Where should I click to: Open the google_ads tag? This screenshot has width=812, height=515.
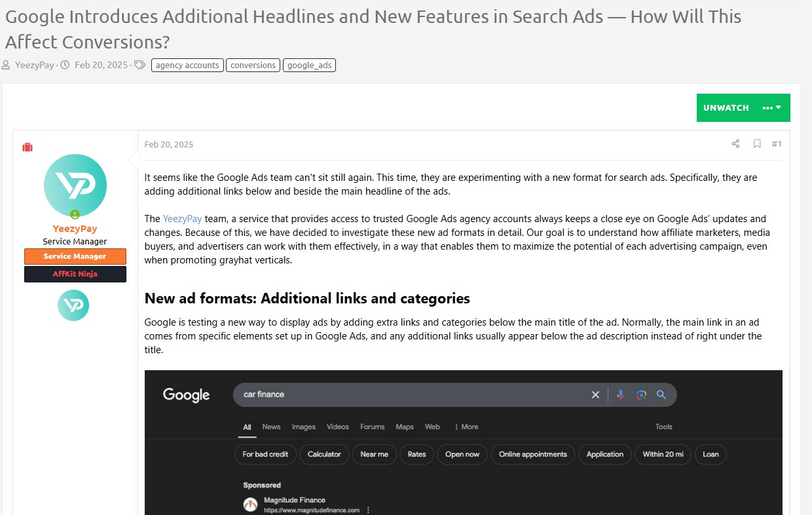pos(310,65)
